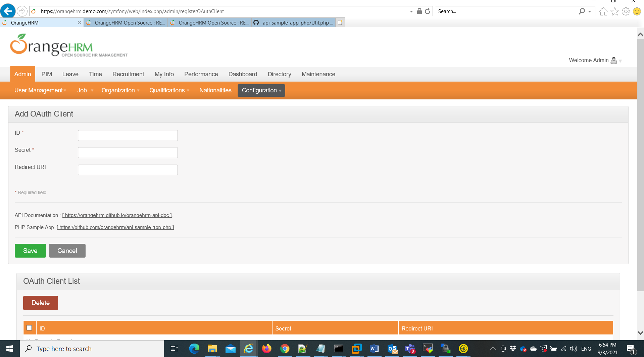Click the Redirect URI input field
Viewport: 644px width, 357px height.
point(128,170)
